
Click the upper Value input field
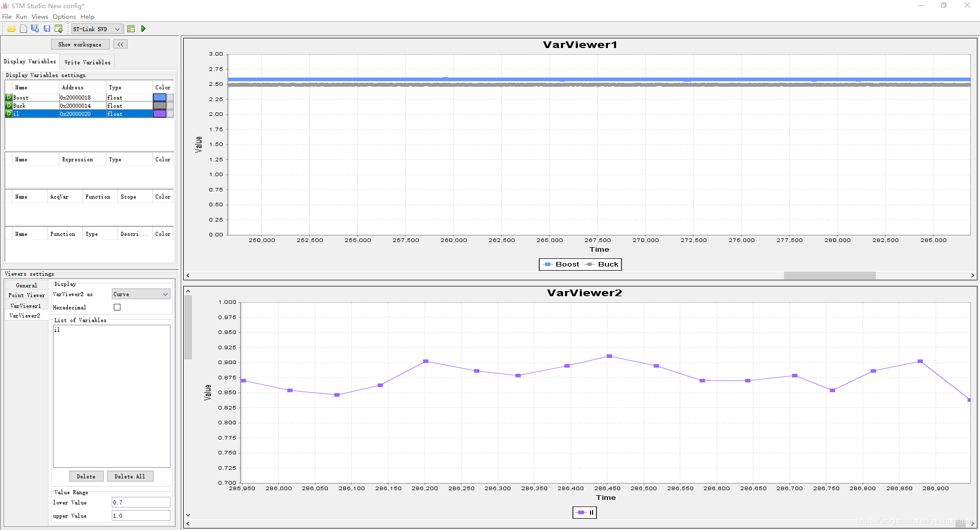click(141, 516)
